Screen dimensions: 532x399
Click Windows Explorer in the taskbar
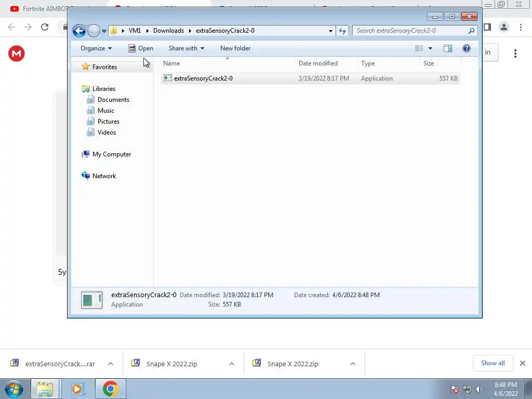[x=45, y=389]
